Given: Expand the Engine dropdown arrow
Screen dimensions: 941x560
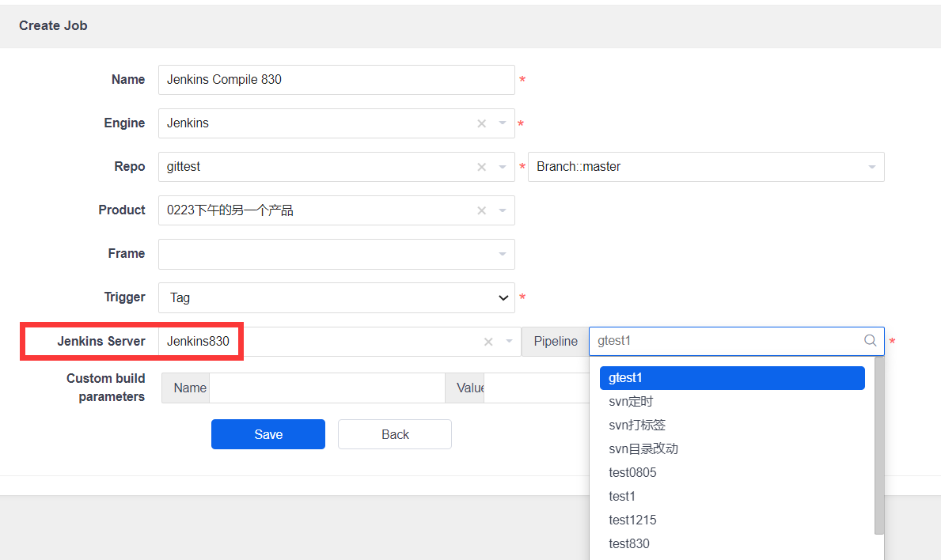Looking at the screenshot, I should (x=502, y=123).
